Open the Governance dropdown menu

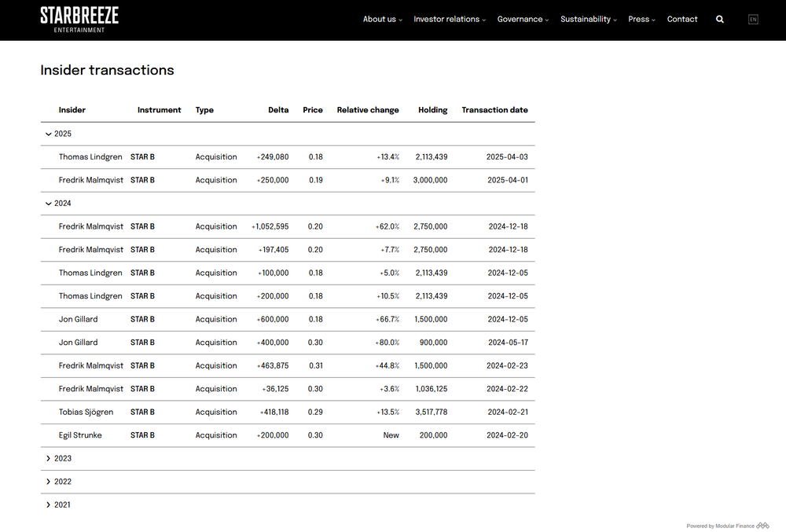pos(523,19)
